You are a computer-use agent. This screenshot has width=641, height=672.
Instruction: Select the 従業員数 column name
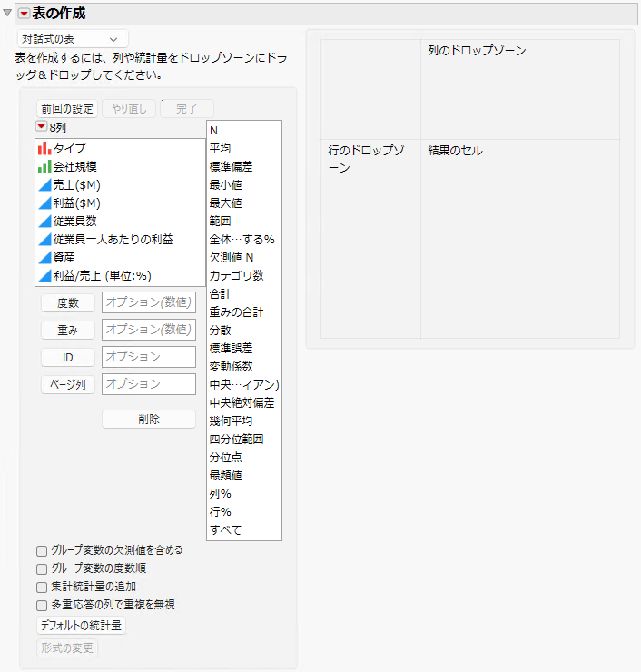(x=75, y=222)
